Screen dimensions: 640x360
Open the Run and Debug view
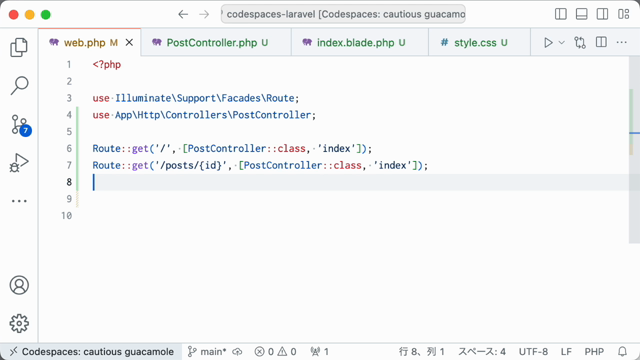(19, 162)
